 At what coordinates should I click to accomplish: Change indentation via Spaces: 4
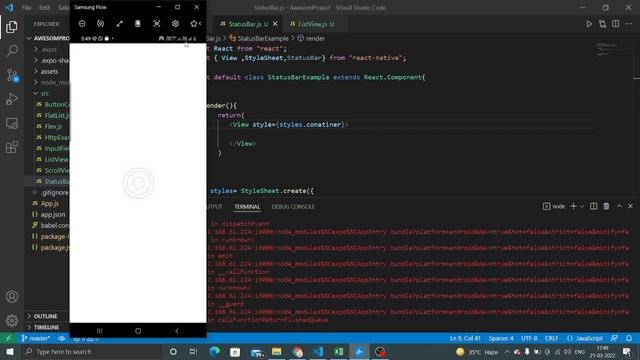(501, 338)
